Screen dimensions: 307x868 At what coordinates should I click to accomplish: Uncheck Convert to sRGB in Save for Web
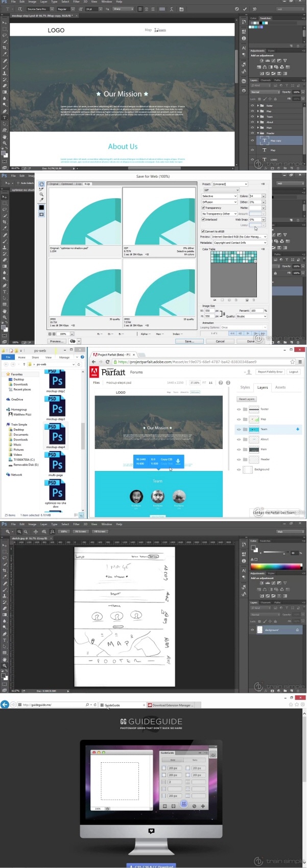pos(203,231)
